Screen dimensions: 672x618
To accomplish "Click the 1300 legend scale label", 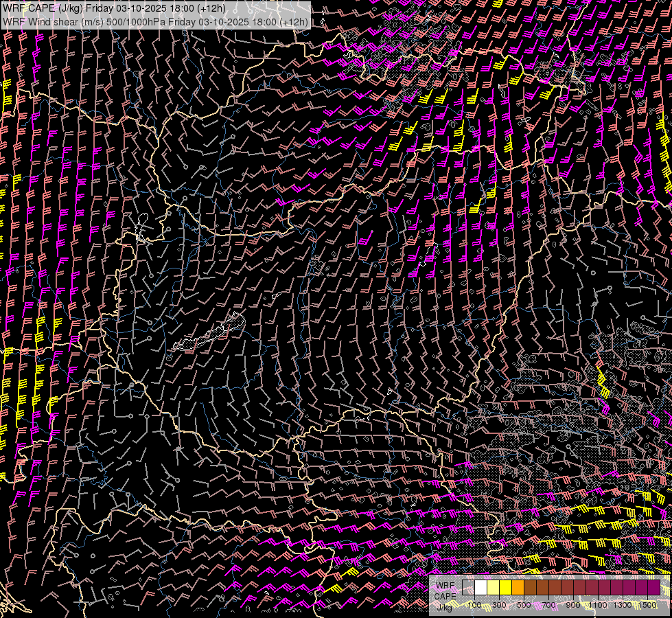I will point(623,605).
